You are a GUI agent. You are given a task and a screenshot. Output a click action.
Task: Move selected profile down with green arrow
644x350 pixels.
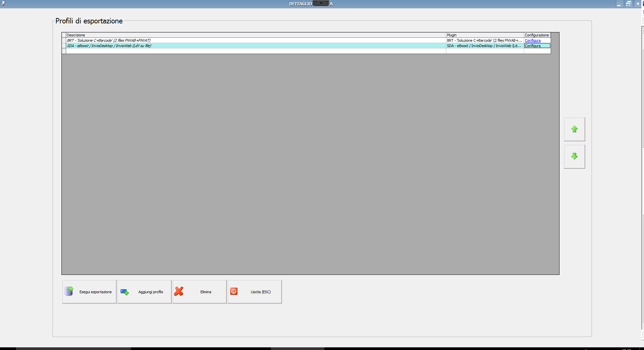coord(575,157)
